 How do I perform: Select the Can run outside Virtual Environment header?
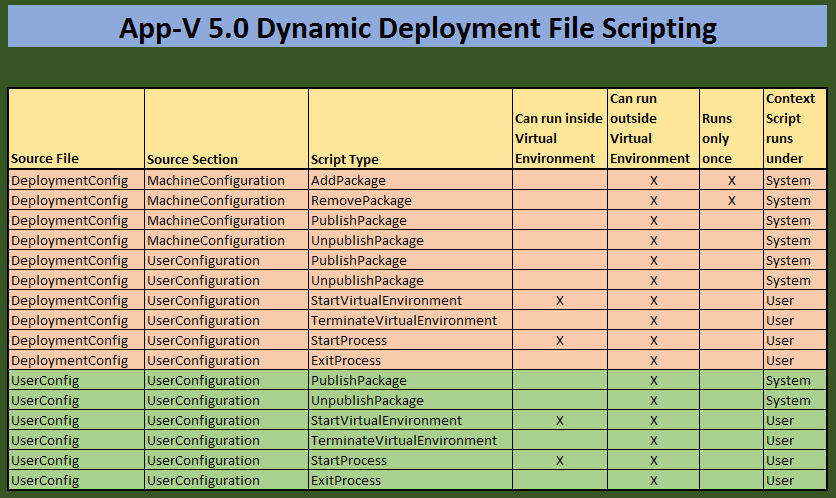(650, 129)
